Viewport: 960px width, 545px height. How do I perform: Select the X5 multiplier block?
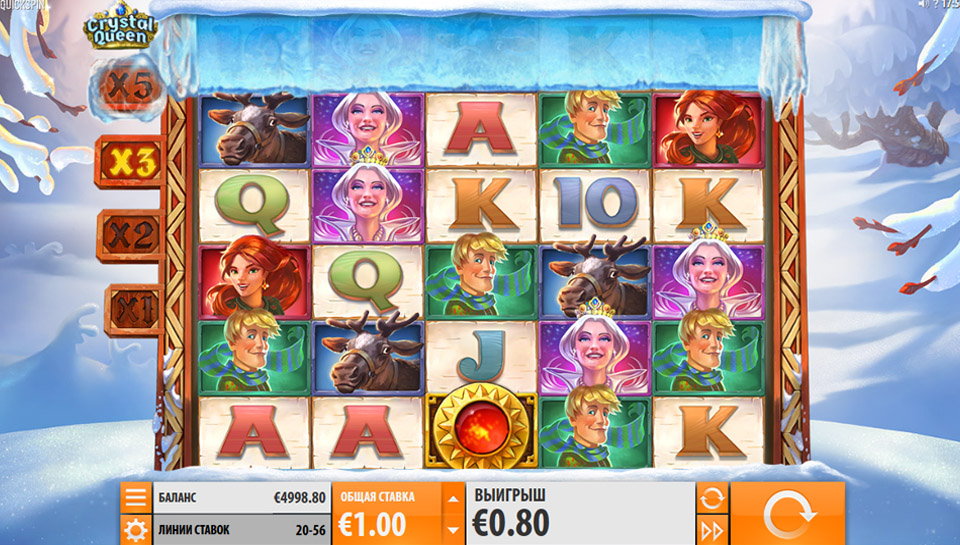tap(127, 87)
